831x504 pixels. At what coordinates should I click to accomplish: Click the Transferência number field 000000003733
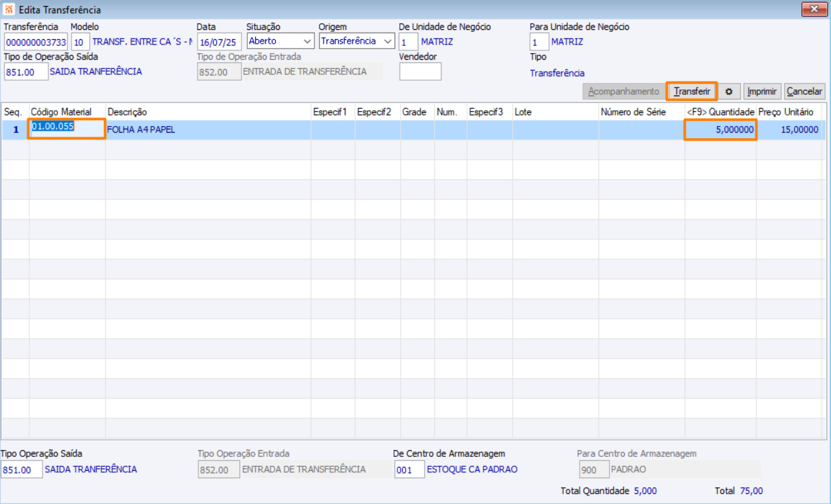click(34, 42)
